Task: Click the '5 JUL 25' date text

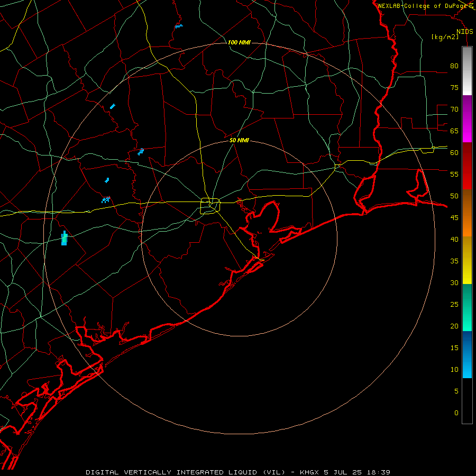Action: click(343, 472)
